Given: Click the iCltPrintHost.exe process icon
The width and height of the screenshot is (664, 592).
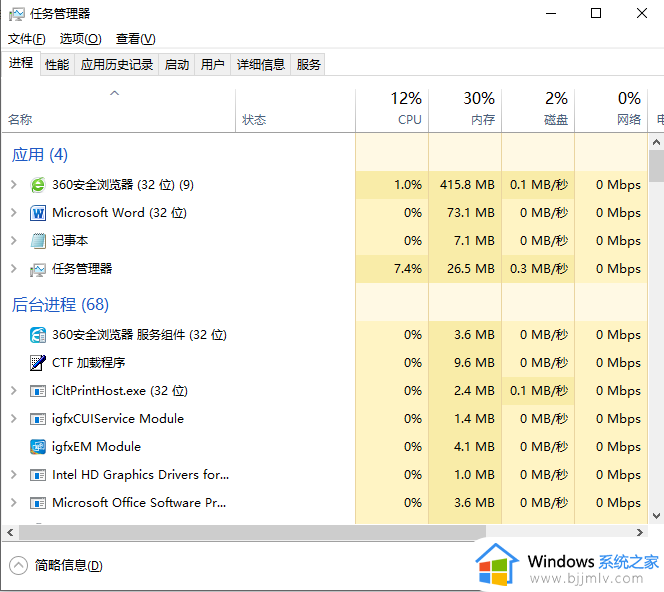Looking at the screenshot, I should pos(38,391).
